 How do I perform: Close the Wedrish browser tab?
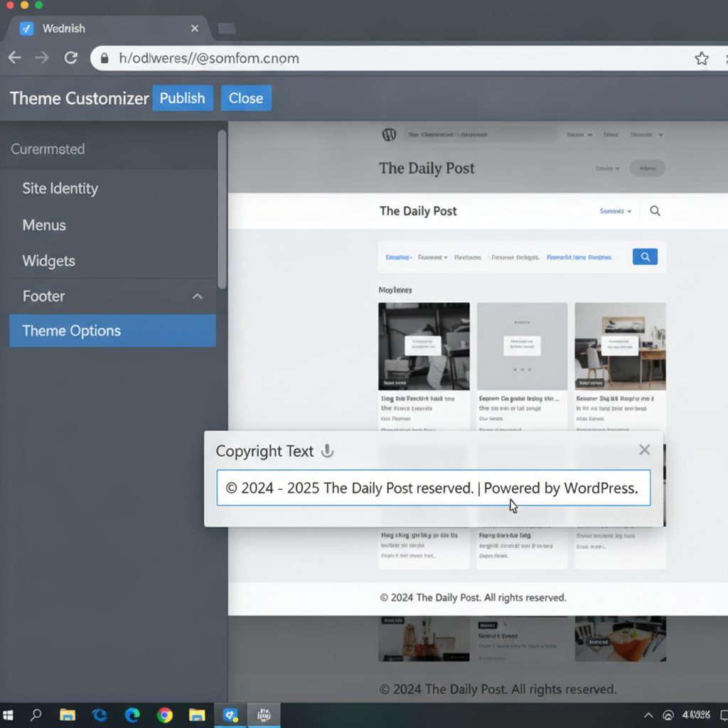tap(195, 28)
